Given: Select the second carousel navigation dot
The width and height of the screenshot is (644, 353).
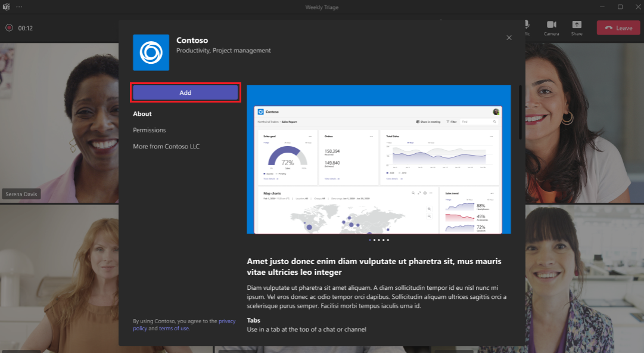Looking at the screenshot, I should point(375,240).
